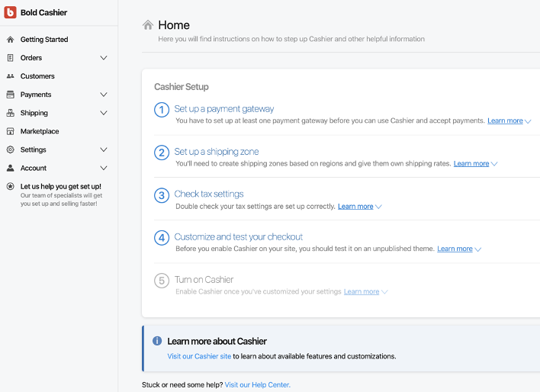540x392 pixels.
Task: Click the 'Cashier Setup' heading
Action: pyautogui.click(x=182, y=87)
